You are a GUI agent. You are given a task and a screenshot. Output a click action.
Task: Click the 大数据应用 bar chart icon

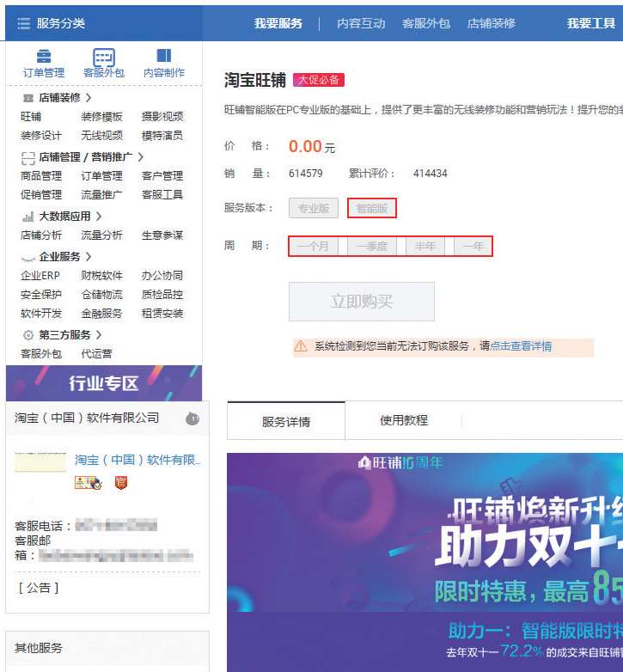[x=27, y=217]
